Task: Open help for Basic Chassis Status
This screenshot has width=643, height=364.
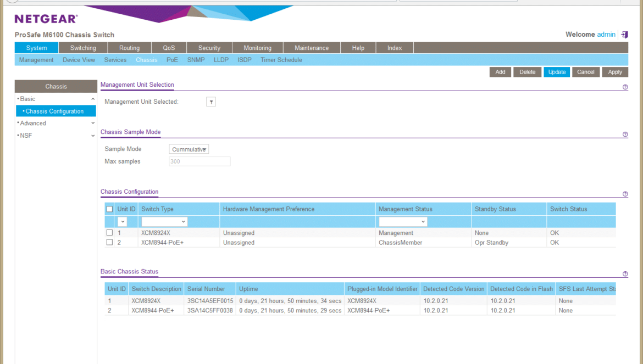Action: tap(625, 274)
